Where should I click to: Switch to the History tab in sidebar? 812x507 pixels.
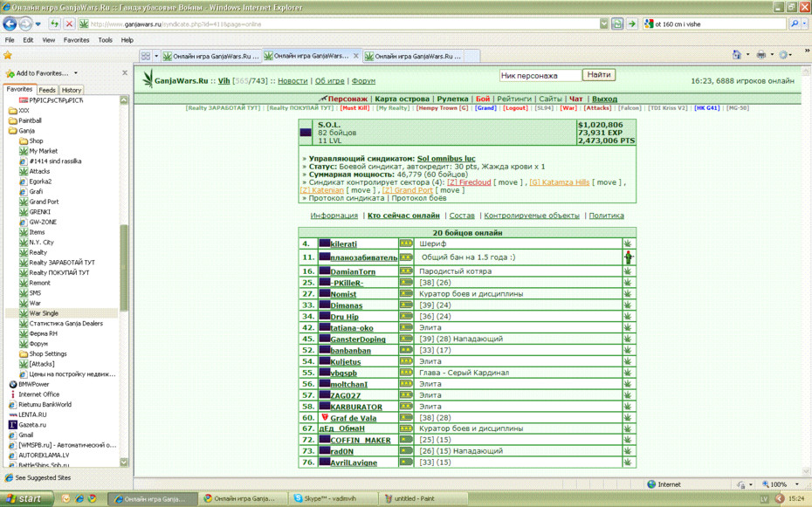[x=72, y=90]
